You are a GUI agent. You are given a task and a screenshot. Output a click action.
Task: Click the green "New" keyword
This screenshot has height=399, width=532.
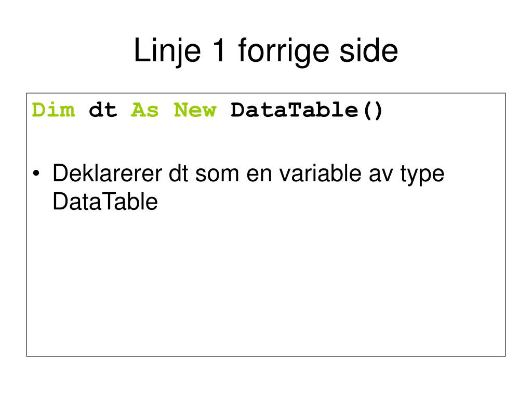(x=195, y=110)
